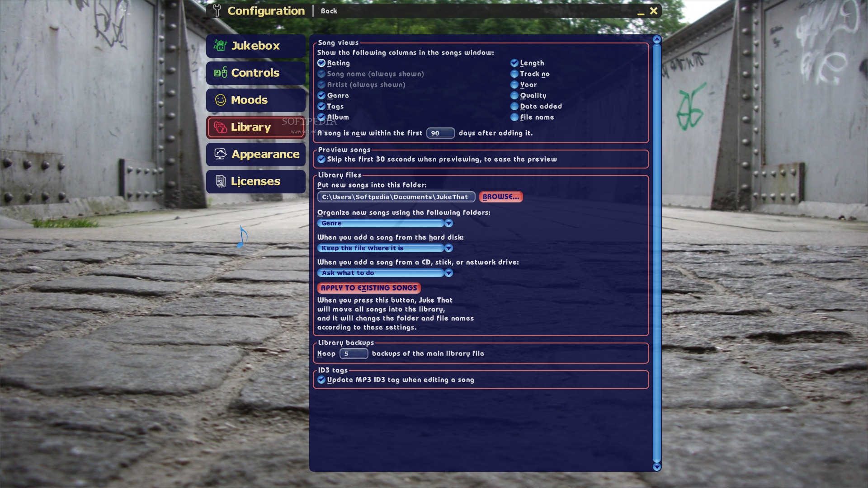This screenshot has height=488, width=868.
Task: Select the Library settings tab
Action: (256, 127)
